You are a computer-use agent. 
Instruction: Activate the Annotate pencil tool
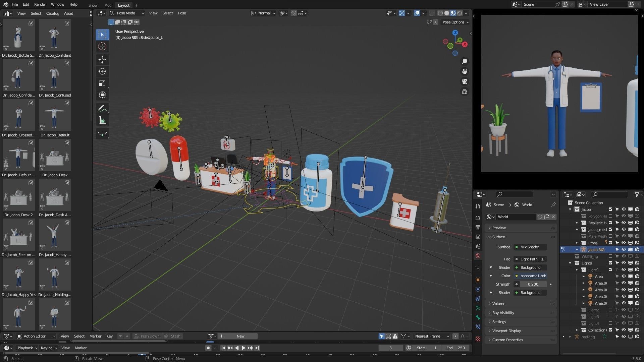[102, 108]
